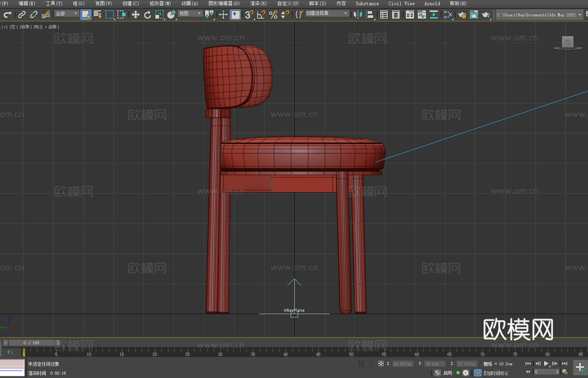Toggle Absolute/Offset transform type-in mode
Image resolution: width=588 pixels, height=378 pixels.
[x=381, y=364]
